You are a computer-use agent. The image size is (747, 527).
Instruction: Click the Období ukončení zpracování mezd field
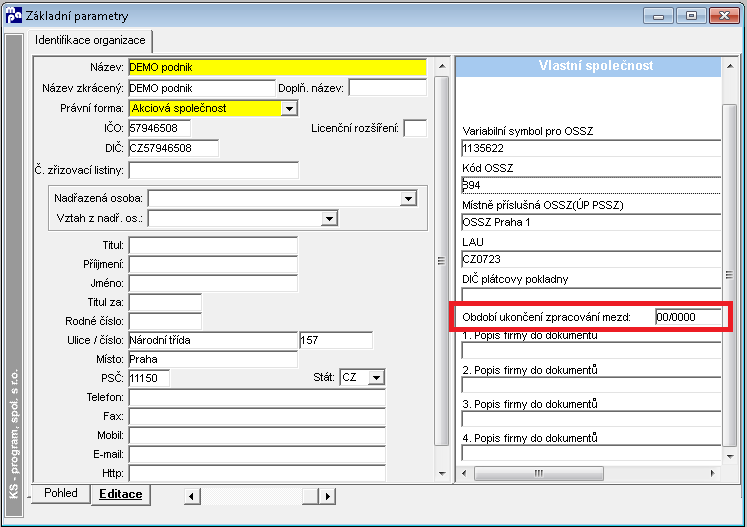(x=688, y=317)
